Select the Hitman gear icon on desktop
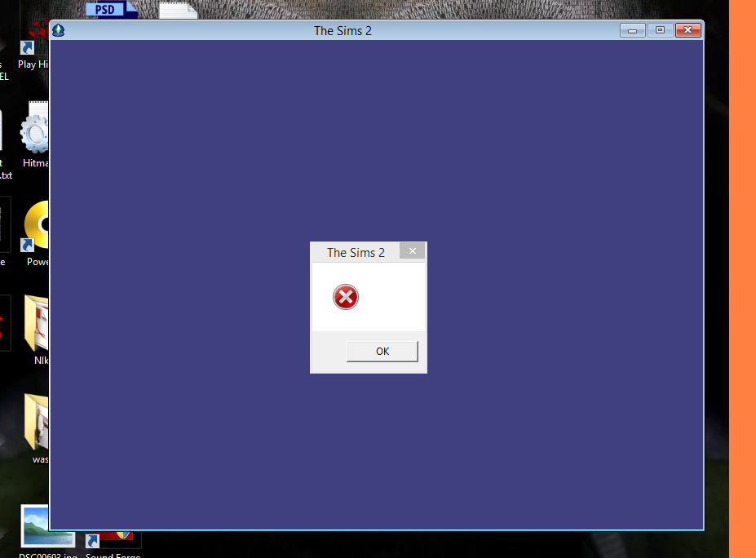Viewport: 756px width, 558px height. tap(35, 132)
